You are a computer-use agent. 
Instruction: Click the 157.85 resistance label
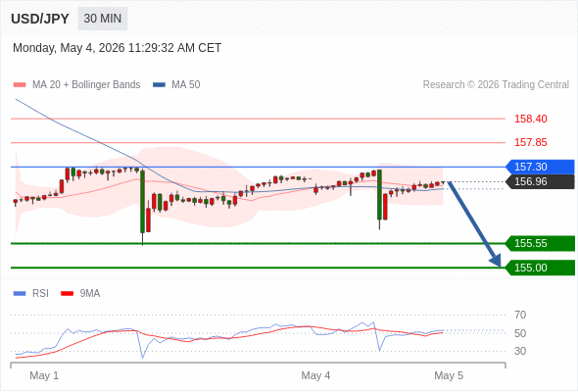point(530,142)
